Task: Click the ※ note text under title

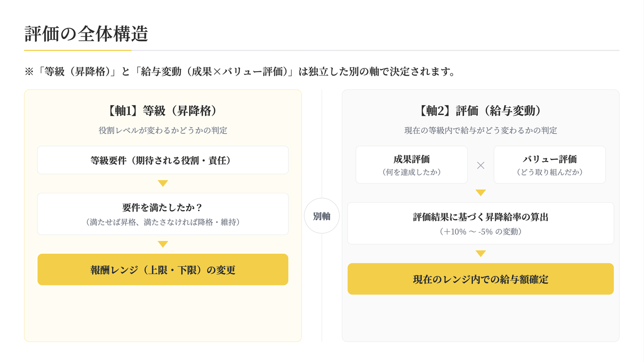Action: click(240, 72)
